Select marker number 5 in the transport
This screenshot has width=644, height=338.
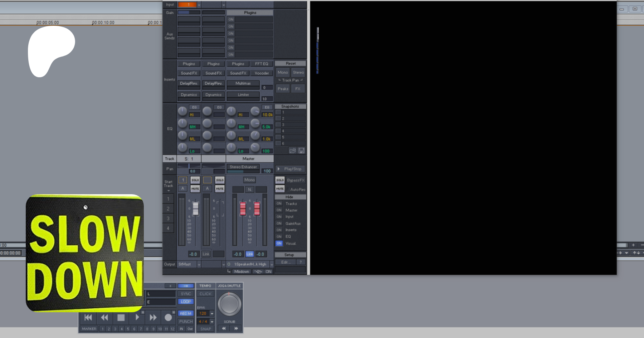128,329
